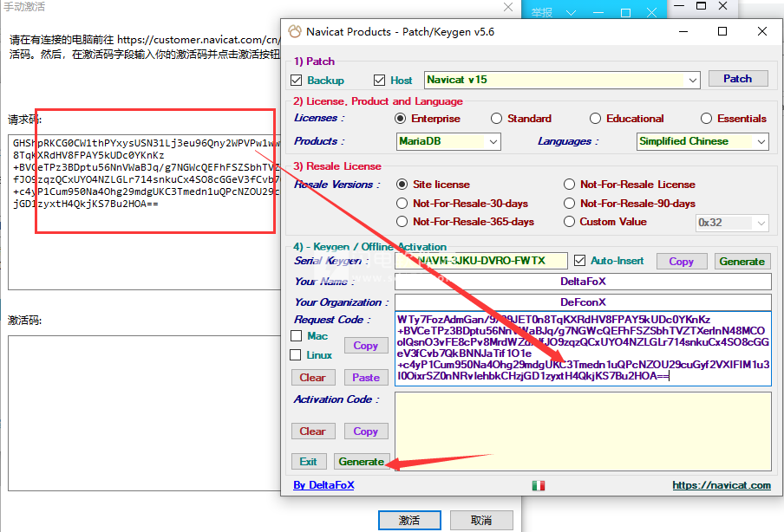Click the 激活 button in activation dialog
This screenshot has width=784, height=532.
click(409, 520)
